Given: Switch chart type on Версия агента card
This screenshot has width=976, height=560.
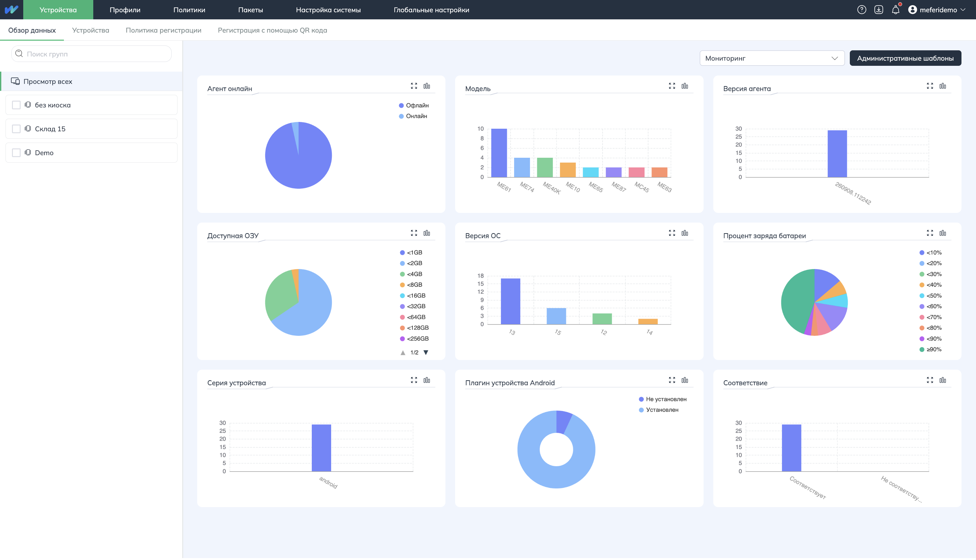Looking at the screenshot, I should point(942,86).
